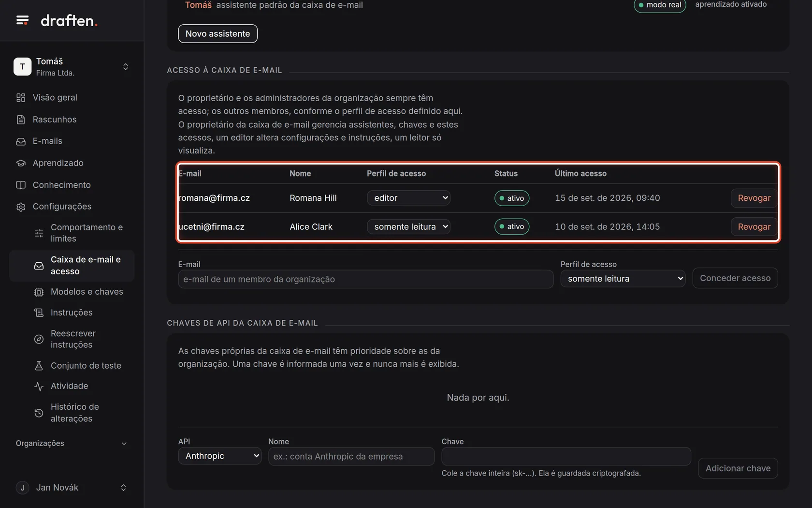
Task: Expand the Tomáš Firma Ltda. switcher
Action: pyautogui.click(x=126, y=67)
